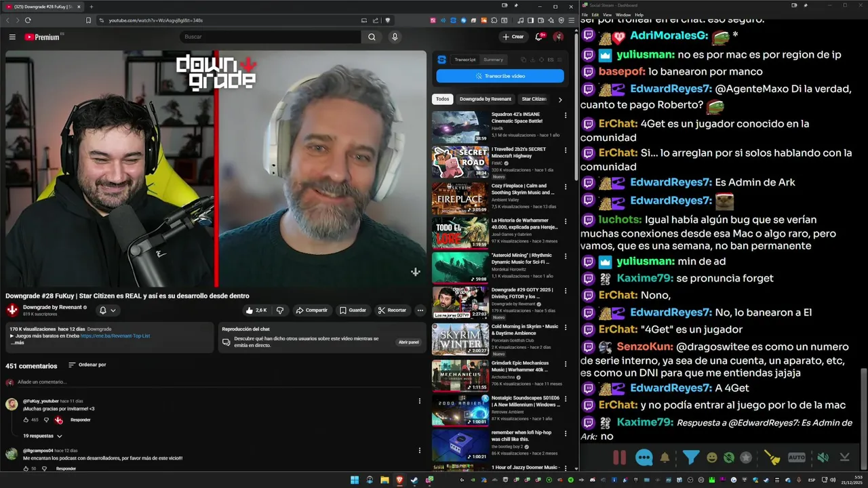Go to YouTube Premium home logo
The image size is (868, 488).
(x=42, y=37)
